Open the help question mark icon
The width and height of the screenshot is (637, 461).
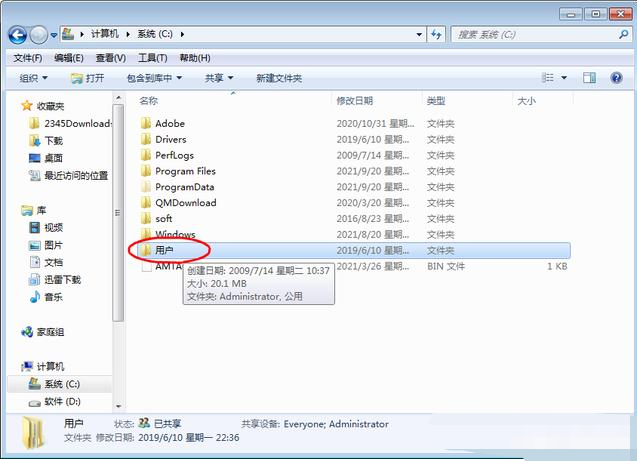616,78
